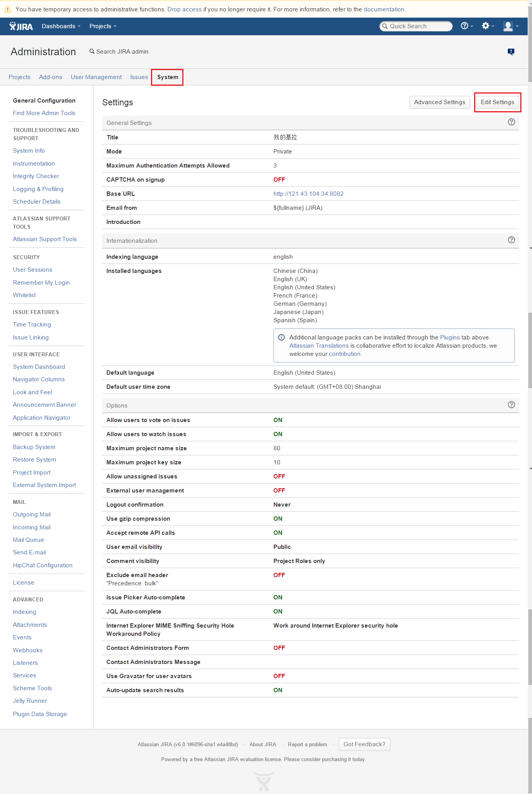Image resolution: width=532 pixels, height=794 pixels.
Task: Open Scheduler Details
Action: [x=37, y=202]
